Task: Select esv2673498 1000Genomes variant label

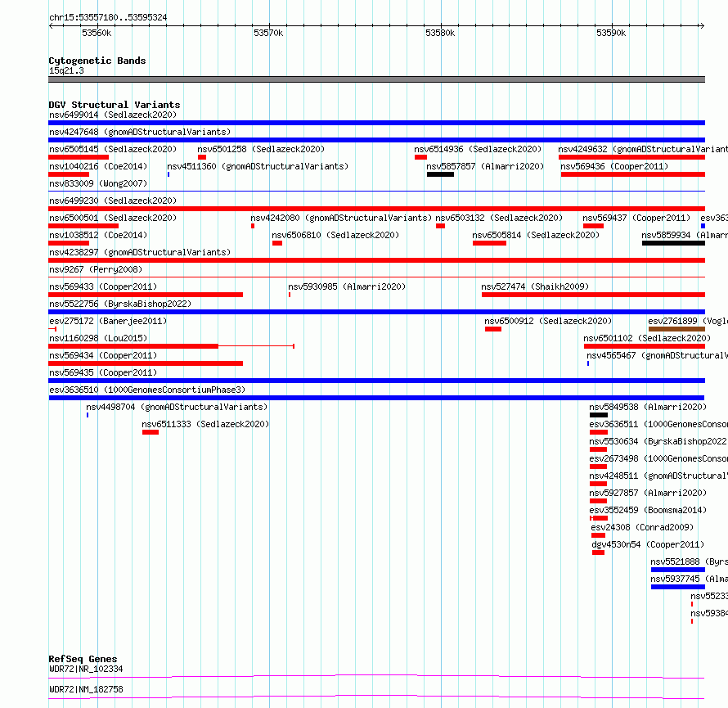Action: pyautogui.click(x=658, y=458)
